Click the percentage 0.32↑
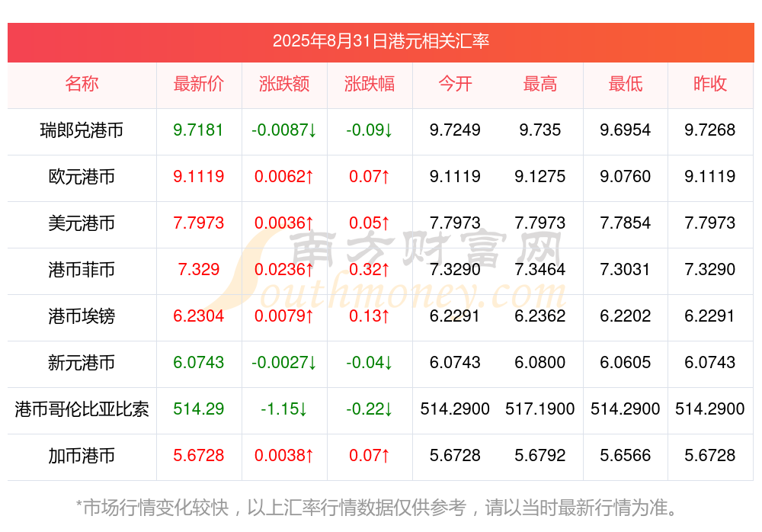 tap(370, 269)
